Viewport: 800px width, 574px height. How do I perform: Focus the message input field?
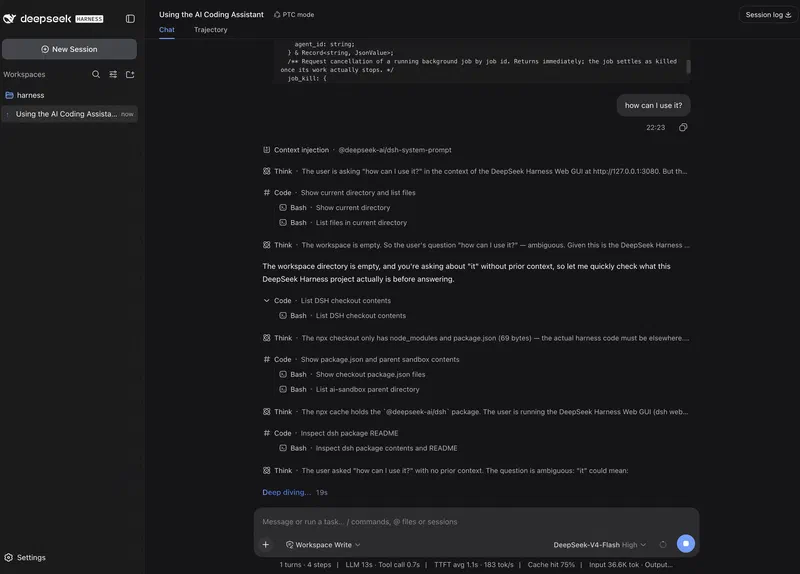476,521
